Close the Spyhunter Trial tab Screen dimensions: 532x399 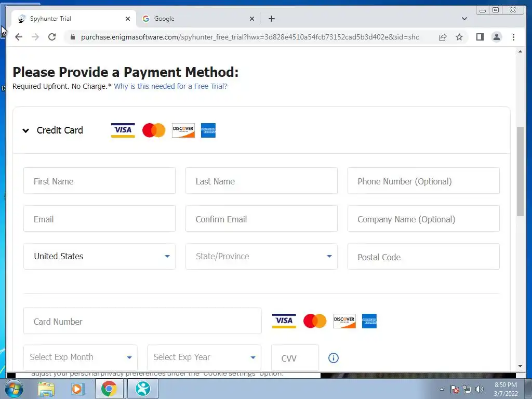(128, 19)
